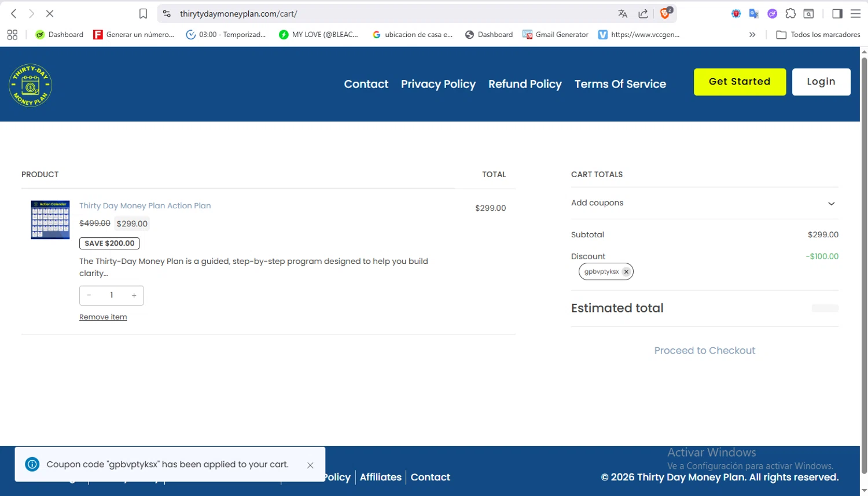The image size is (868, 496).
Task: Open Thirty Day Money Plan Action Plan link
Action: [145, 205]
